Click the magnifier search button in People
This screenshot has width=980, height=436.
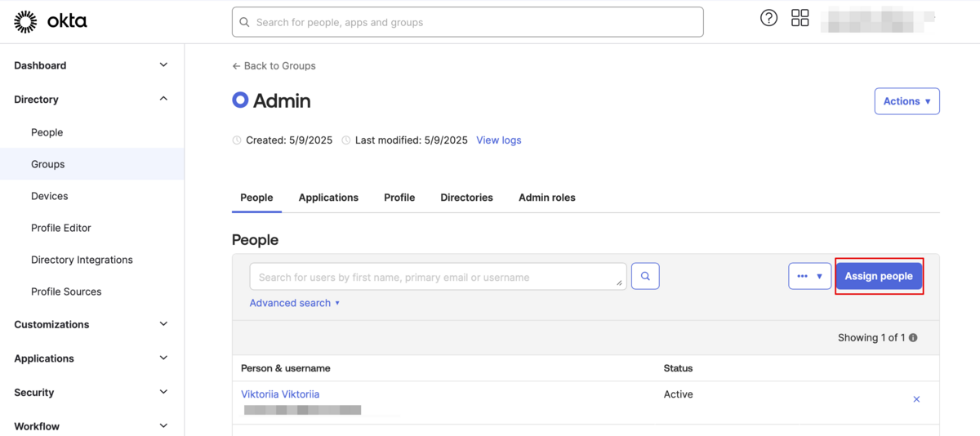point(645,276)
